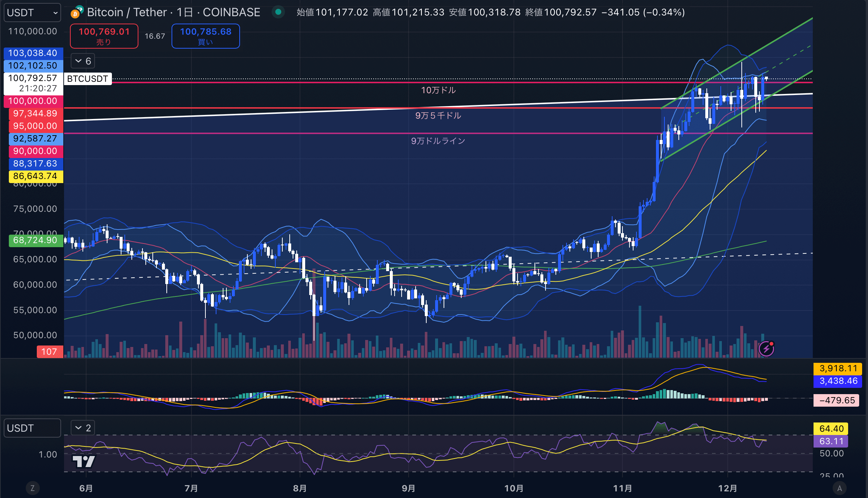Screen dimensions: 868x498
Task: Click the pink histogram value −479.65
Action: 836,400
